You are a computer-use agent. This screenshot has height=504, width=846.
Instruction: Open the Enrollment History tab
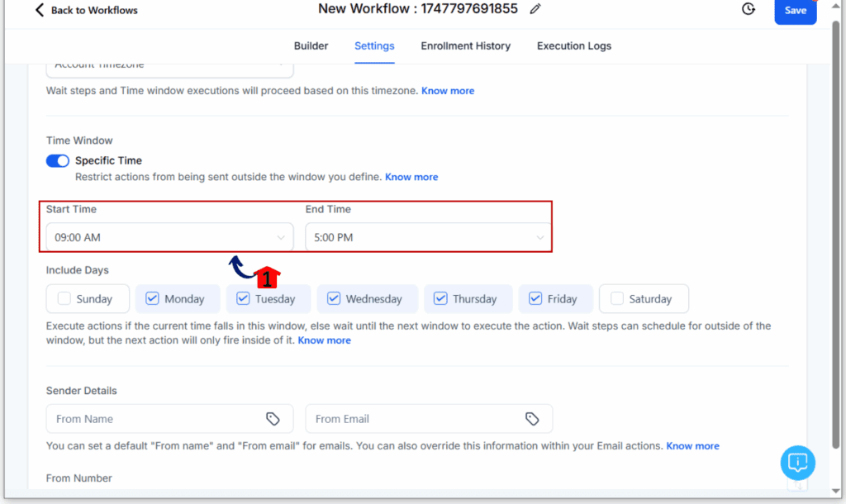coord(466,46)
